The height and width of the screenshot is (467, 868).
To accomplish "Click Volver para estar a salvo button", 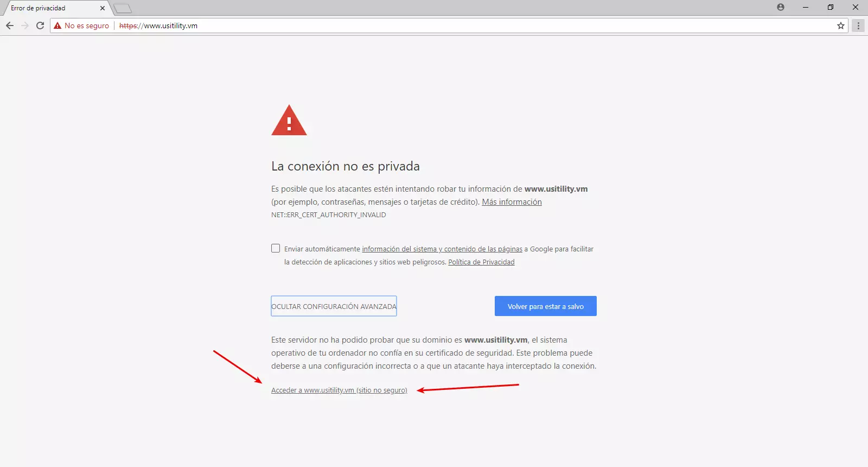I will coord(545,306).
